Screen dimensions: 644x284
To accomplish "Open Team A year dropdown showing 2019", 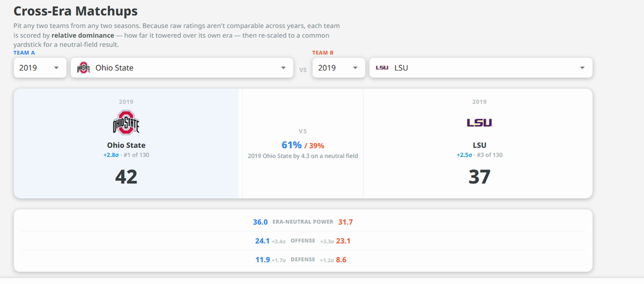I will click(x=40, y=67).
